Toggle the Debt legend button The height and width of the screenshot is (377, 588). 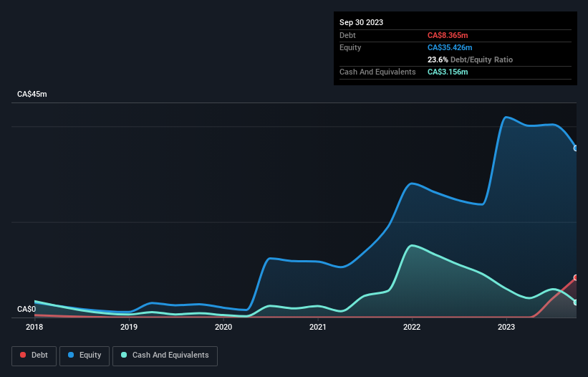(34, 355)
